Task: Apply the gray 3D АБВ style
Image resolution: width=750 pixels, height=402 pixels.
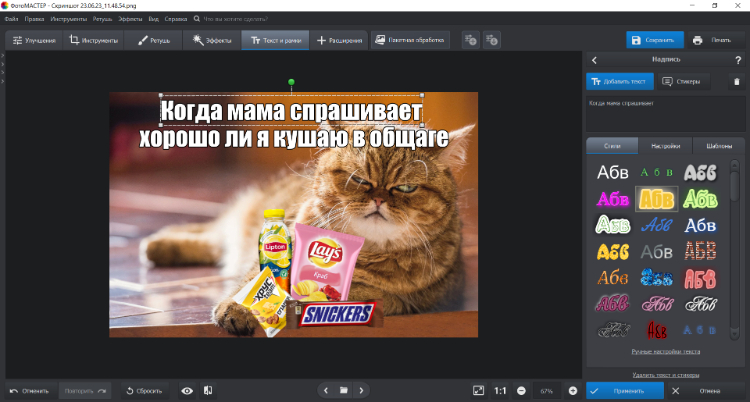Action: click(700, 172)
